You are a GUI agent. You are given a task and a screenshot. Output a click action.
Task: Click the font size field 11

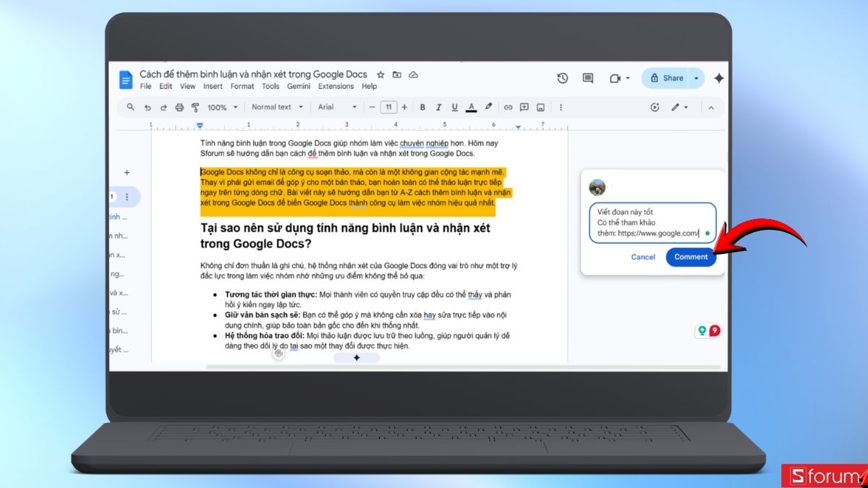click(388, 107)
